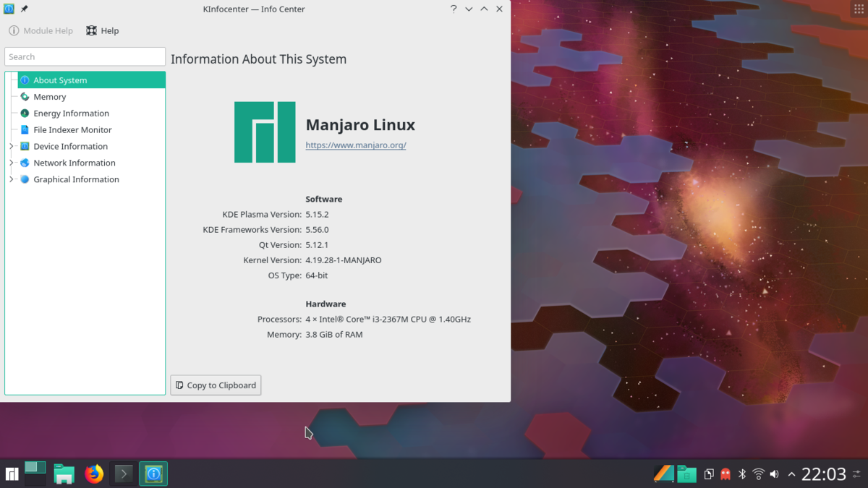Open the Wi-Fi network tray icon

click(758, 474)
